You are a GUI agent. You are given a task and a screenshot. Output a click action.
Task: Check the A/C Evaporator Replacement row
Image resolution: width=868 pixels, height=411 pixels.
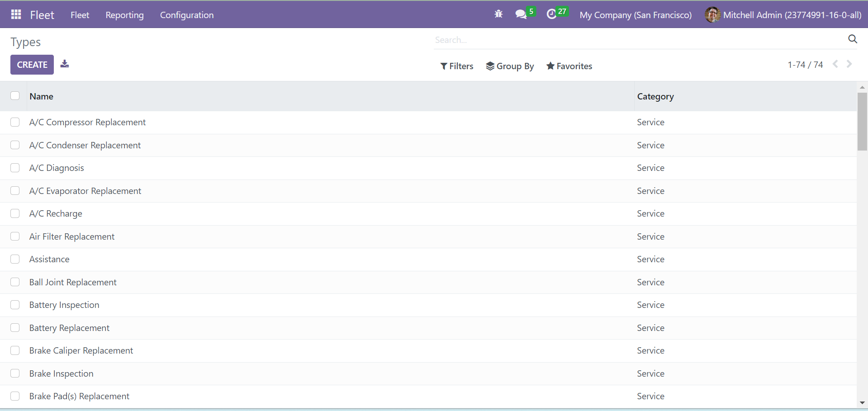(x=15, y=190)
